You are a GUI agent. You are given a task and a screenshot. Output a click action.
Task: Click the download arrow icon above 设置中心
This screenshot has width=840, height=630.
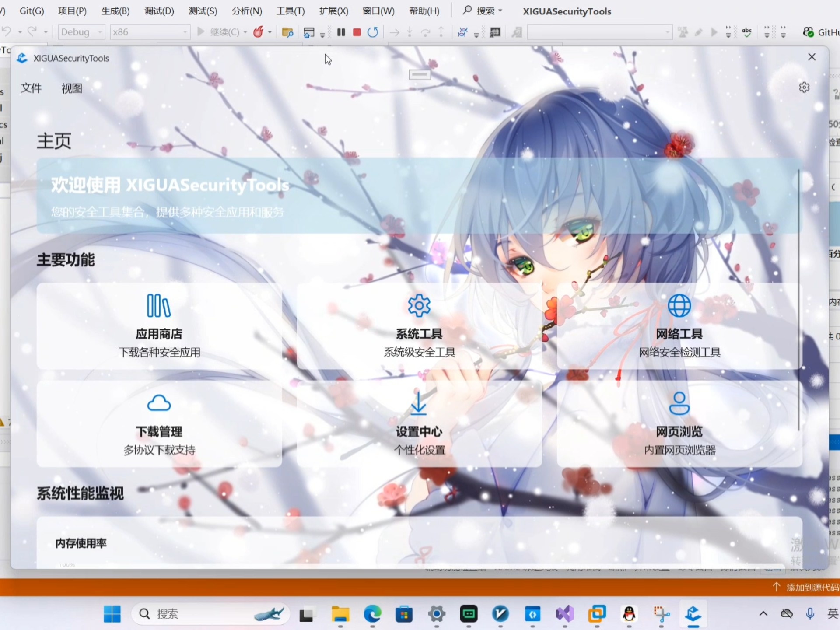click(x=419, y=403)
